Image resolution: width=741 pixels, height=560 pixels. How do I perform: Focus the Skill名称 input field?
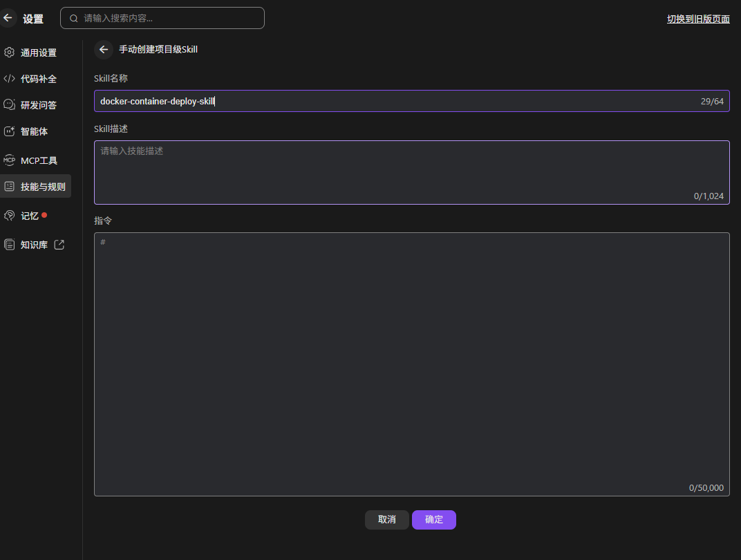coord(411,101)
